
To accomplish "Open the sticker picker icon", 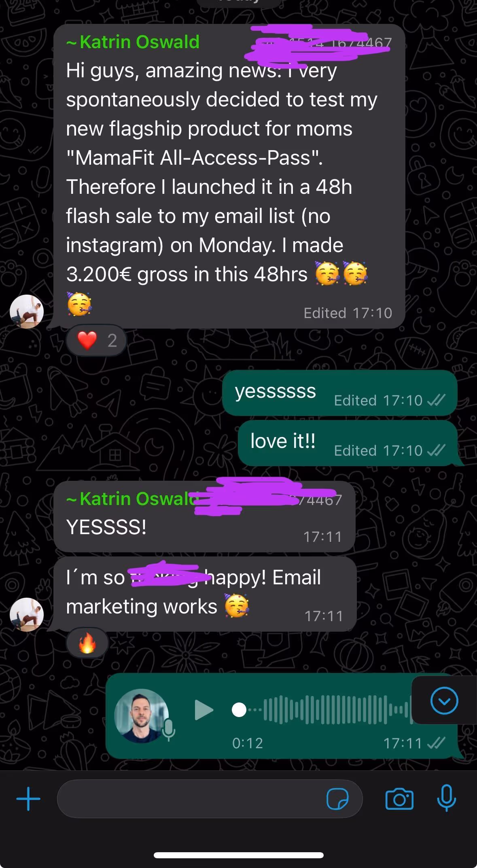I will (x=337, y=799).
